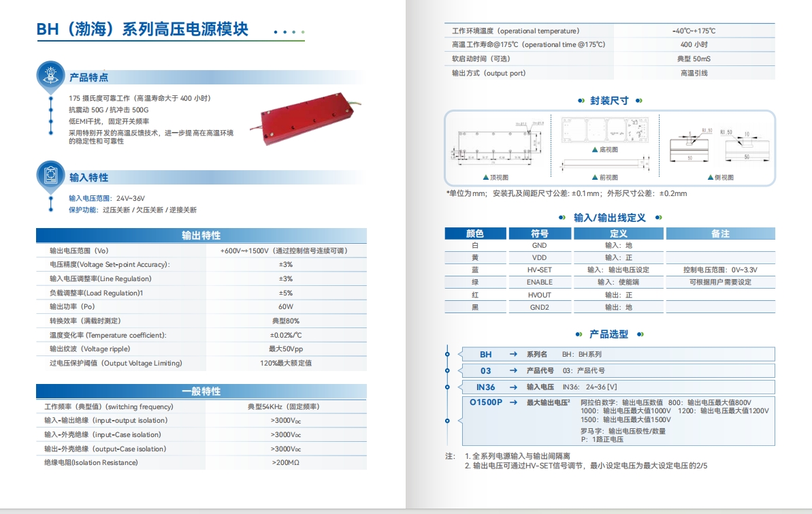Click the green triangle beside 侧视图 label
This screenshot has height=514, width=812.
click(x=711, y=177)
